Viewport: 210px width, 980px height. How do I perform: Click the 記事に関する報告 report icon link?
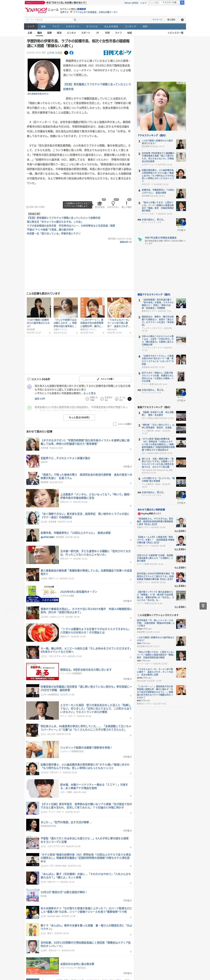35,207
